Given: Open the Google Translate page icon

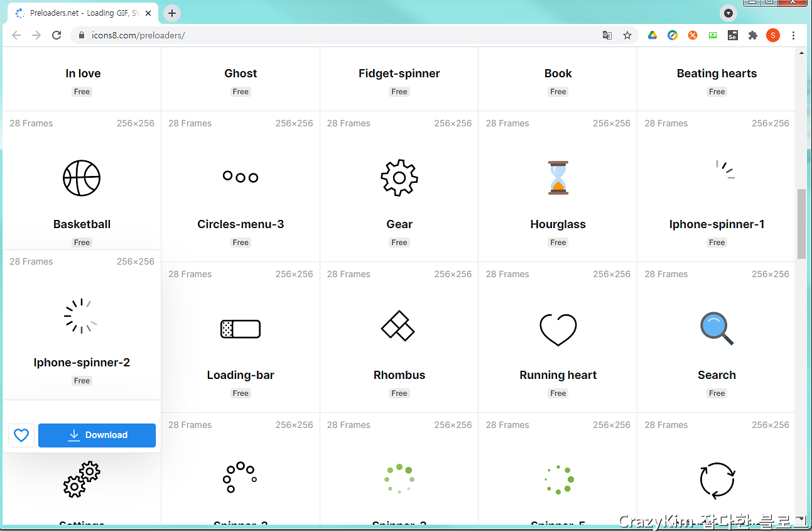Looking at the screenshot, I should tap(607, 35).
